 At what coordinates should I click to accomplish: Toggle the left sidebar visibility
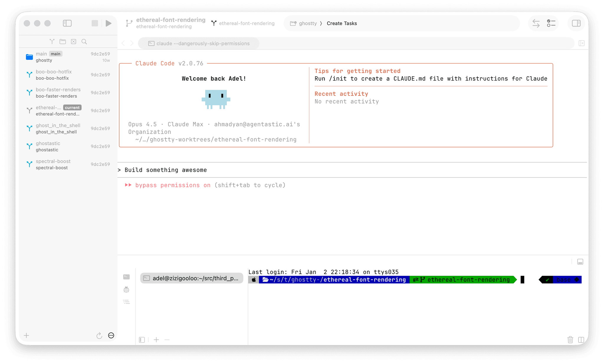point(67,23)
